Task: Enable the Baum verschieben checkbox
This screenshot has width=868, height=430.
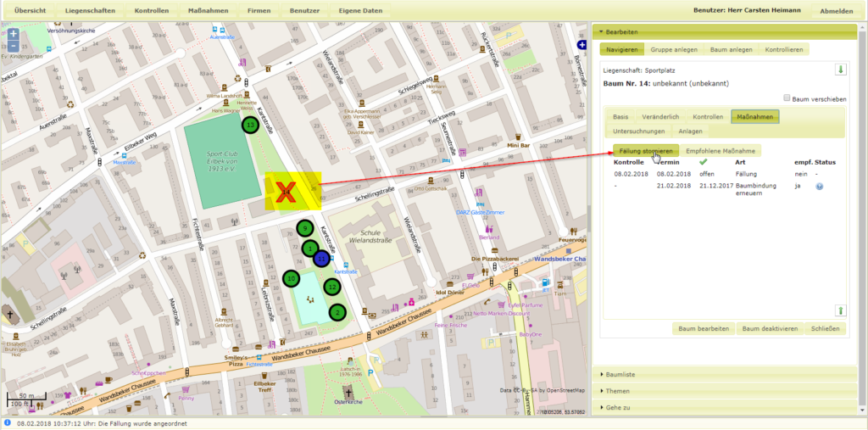Action: [787, 98]
